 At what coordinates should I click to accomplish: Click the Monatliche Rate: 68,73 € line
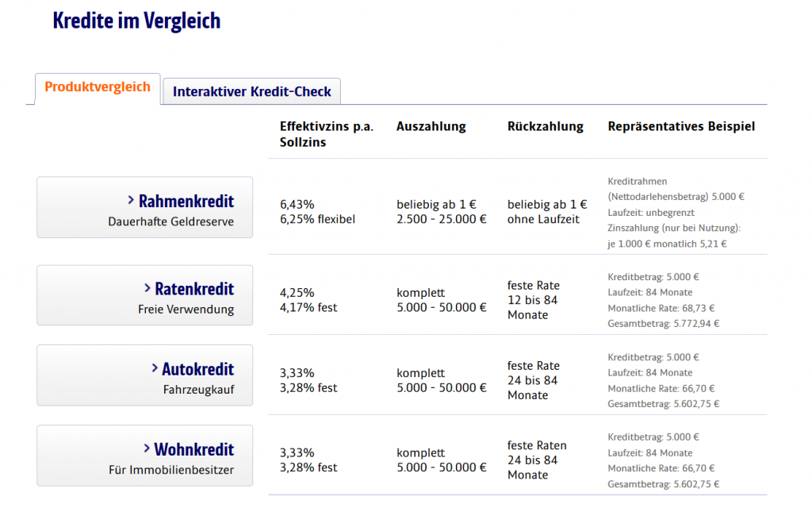[661, 309]
